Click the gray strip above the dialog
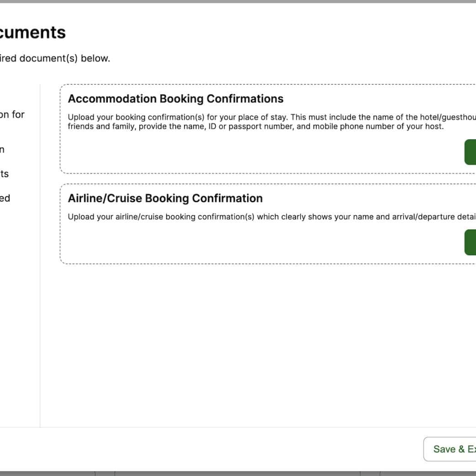 [x=238, y=1]
